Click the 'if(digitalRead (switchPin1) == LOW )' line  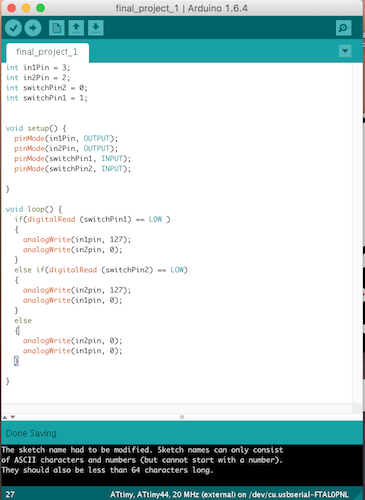point(92,219)
